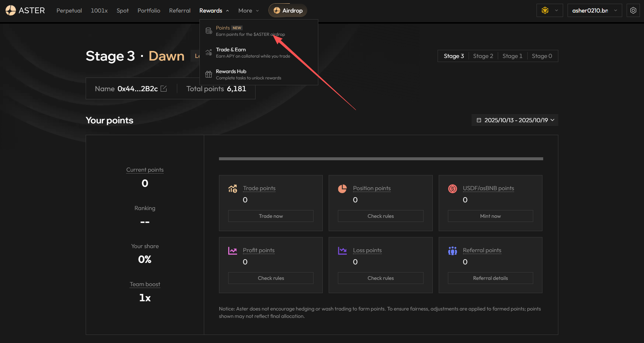Expand the More menu
The height and width of the screenshot is (343, 644).
point(249,11)
